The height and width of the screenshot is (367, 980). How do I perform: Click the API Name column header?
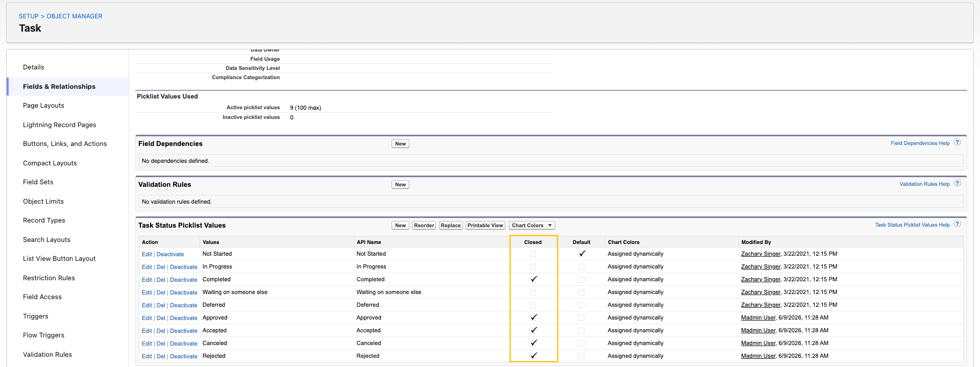(369, 242)
